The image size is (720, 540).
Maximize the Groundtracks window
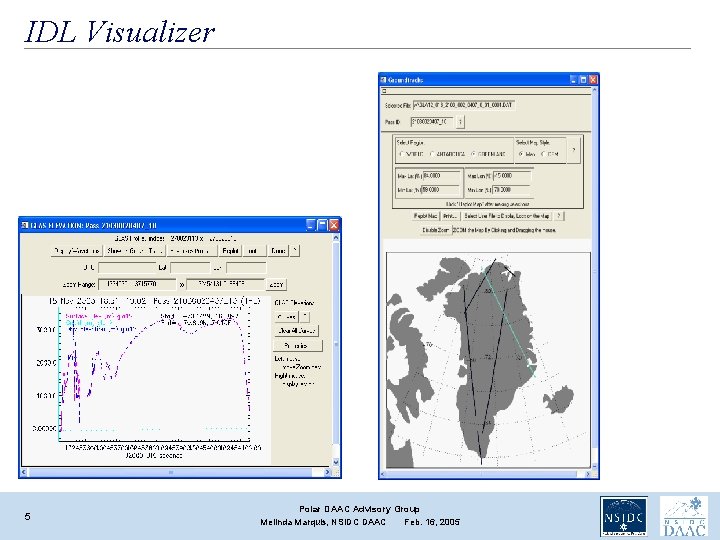pos(583,80)
